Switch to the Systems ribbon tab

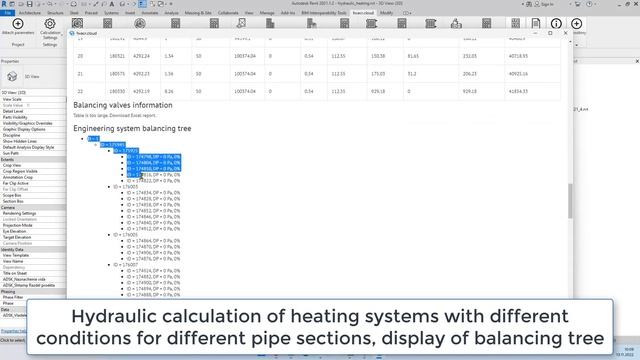click(x=111, y=13)
